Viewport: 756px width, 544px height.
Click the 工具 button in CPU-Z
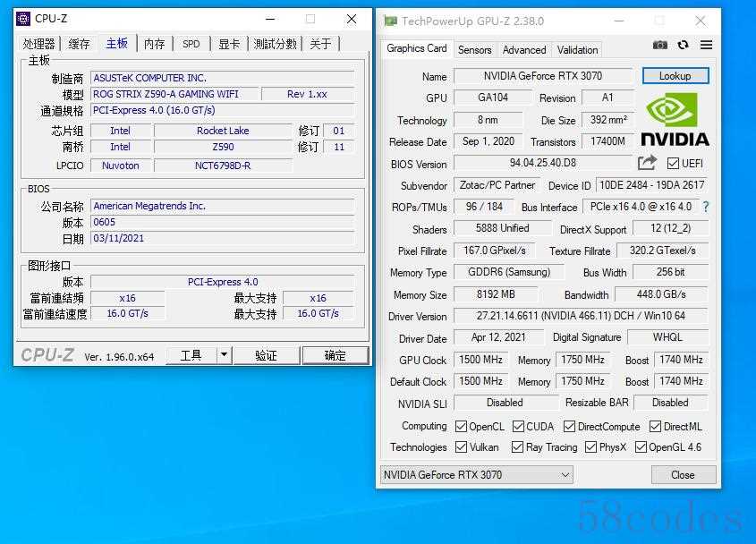tap(191, 355)
